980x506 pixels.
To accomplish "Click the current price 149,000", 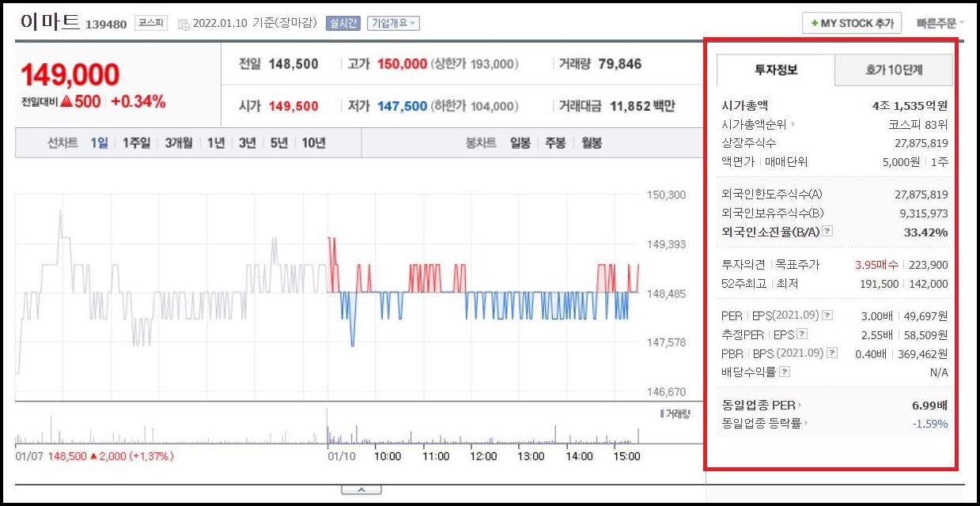I will (70, 75).
